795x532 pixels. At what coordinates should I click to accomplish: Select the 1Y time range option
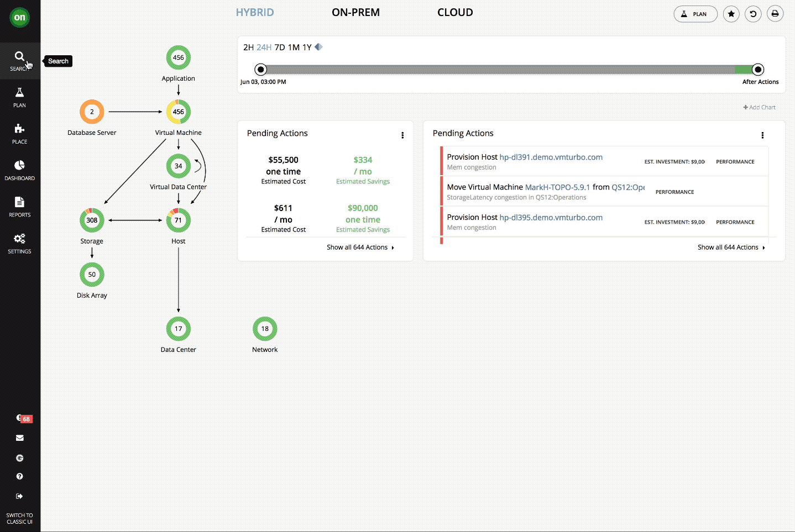307,48
